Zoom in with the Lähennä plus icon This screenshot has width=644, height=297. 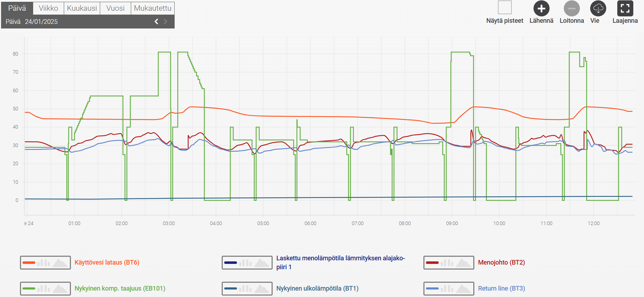541,9
